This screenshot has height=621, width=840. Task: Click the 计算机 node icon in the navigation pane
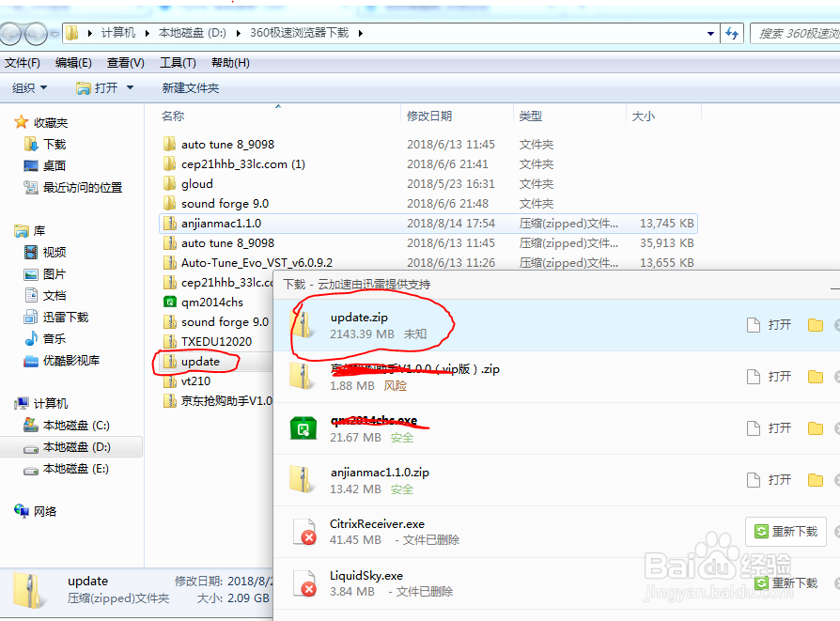[x=22, y=403]
